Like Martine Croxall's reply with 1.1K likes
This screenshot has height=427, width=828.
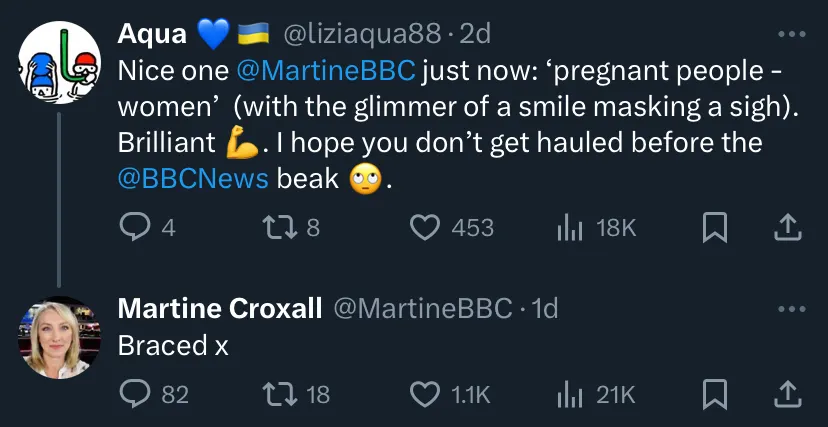[427, 395]
